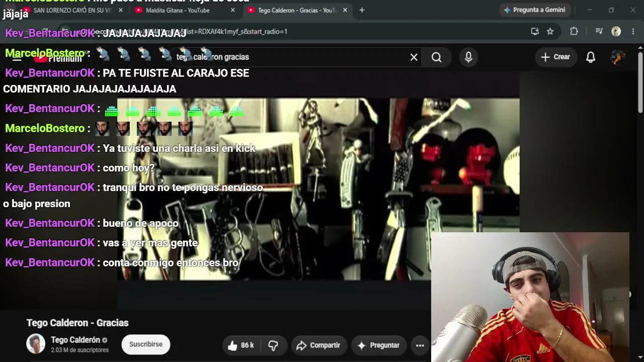644x362 pixels.
Task: Dislike the Tego Calderon video
Action: coord(273,345)
